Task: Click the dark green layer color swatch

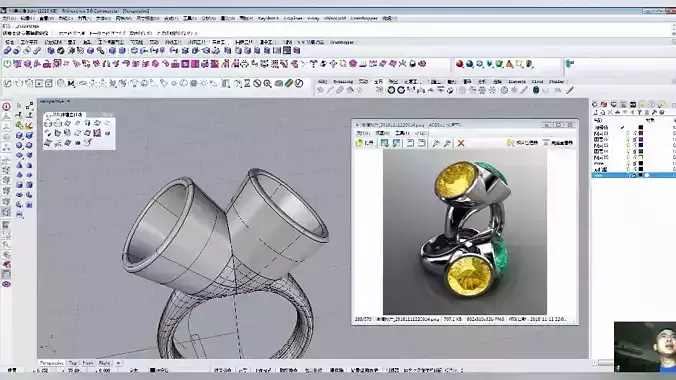Action: pos(641,151)
